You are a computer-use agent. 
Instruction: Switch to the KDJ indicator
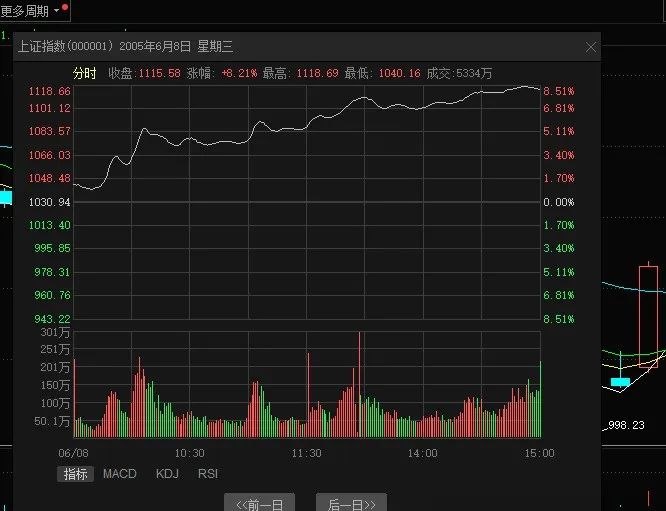167,474
